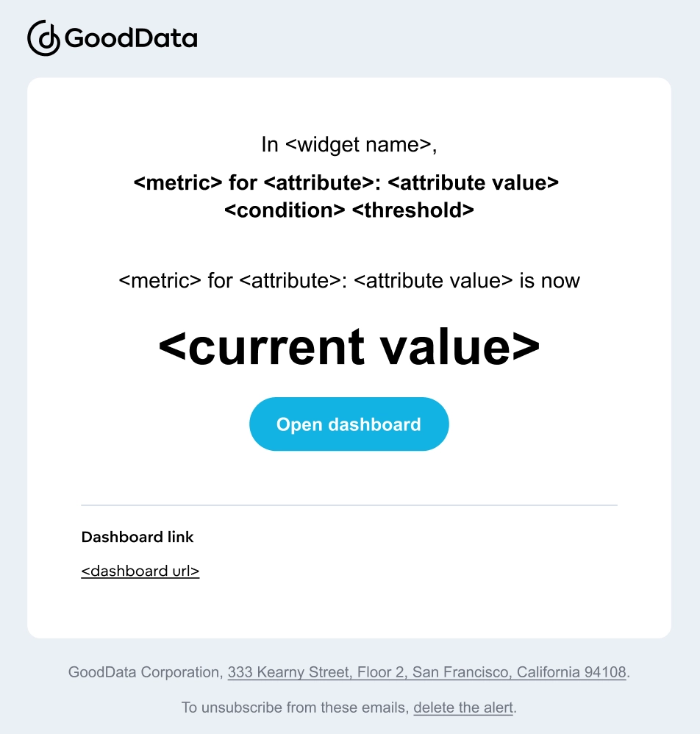Click the bold <metric> for <attribute> heading line
The width and height of the screenshot is (700, 734).
[x=346, y=182]
